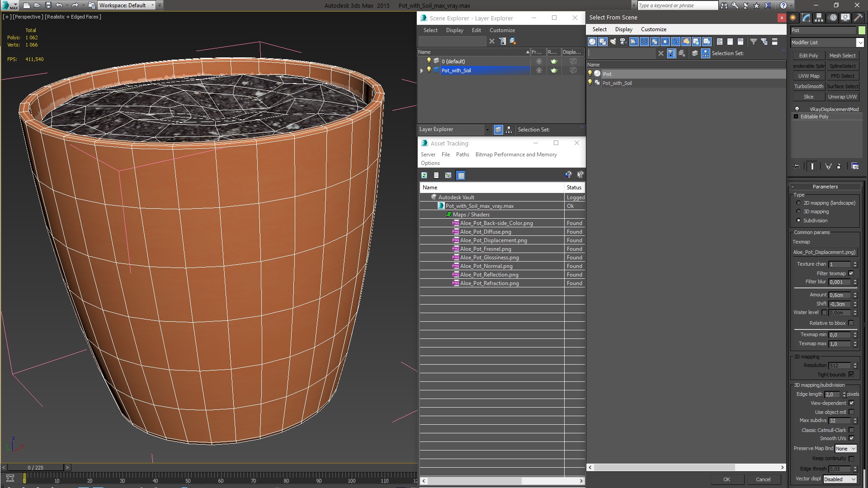868x488 pixels.
Task: Enable the Classic Catmull-Clark checkbox
Action: click(x=851, y=430)
